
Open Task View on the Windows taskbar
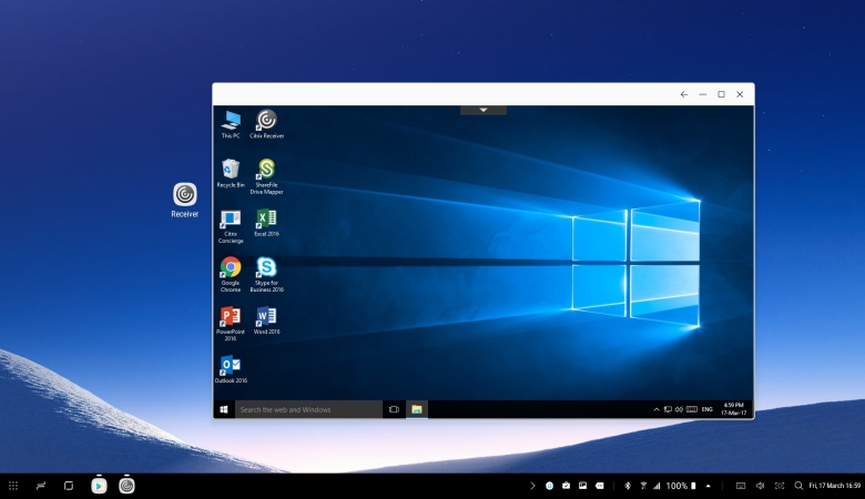point(394,409)
